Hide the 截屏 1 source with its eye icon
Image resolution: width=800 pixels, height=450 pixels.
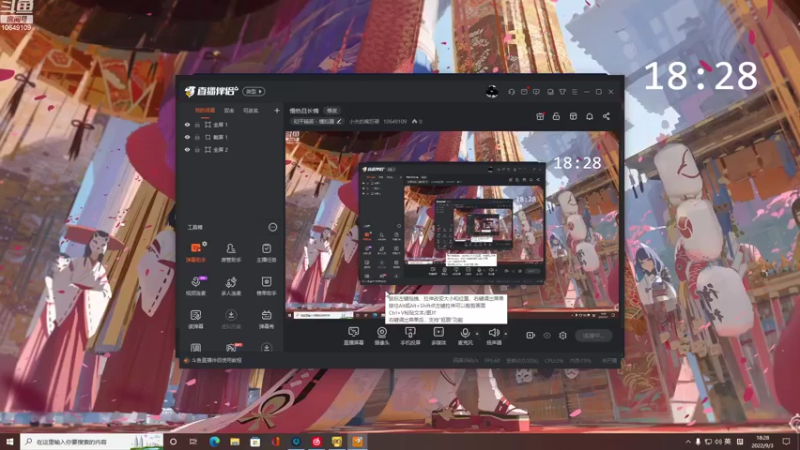pyautogui.click(x=187, y=137)
